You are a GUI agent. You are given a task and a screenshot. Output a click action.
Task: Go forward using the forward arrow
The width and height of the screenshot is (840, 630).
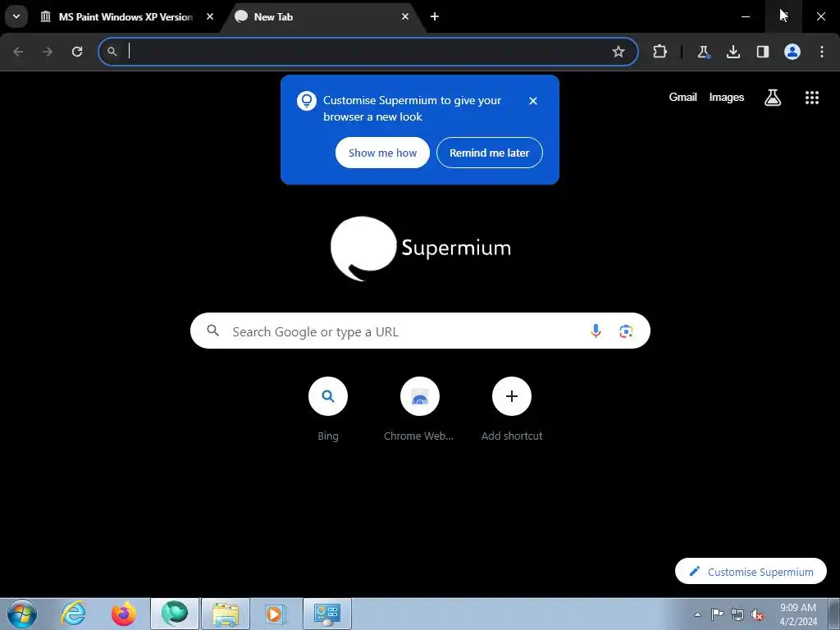tap(48, 52)
